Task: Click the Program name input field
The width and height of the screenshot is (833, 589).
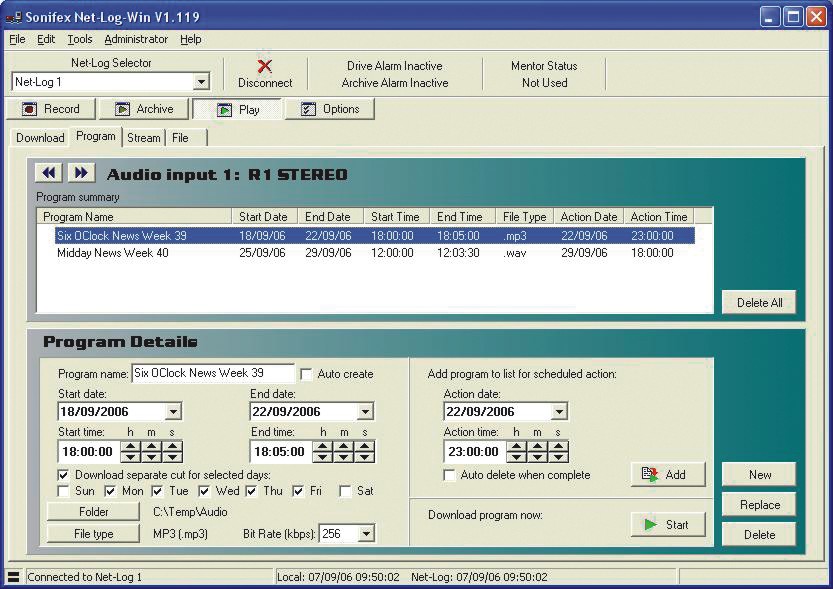Action: (212, 373)
